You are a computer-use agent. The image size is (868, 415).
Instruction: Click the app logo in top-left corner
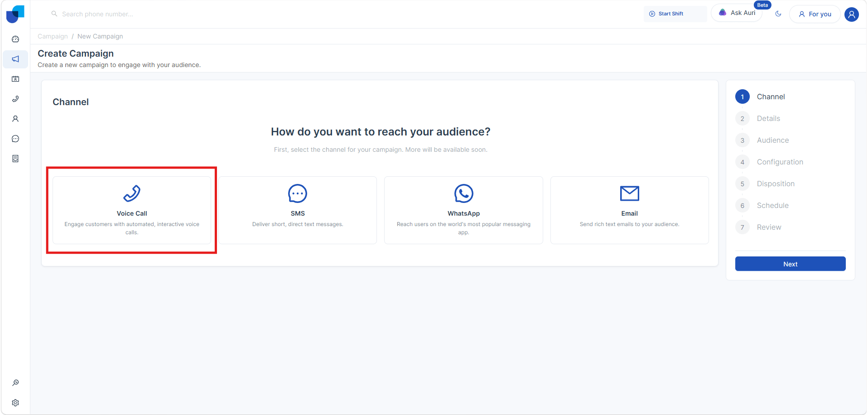pyautogui.click(x=15, y=14)
